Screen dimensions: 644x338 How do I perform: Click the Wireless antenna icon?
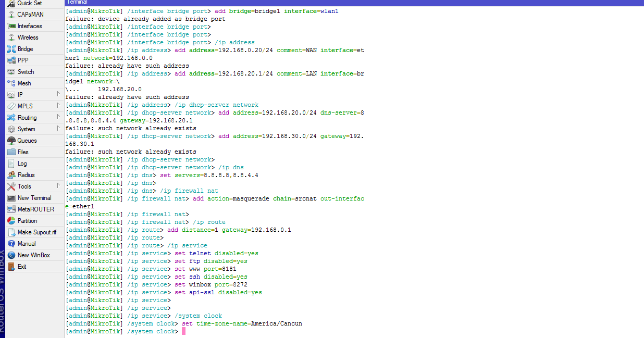click(11, 37)
